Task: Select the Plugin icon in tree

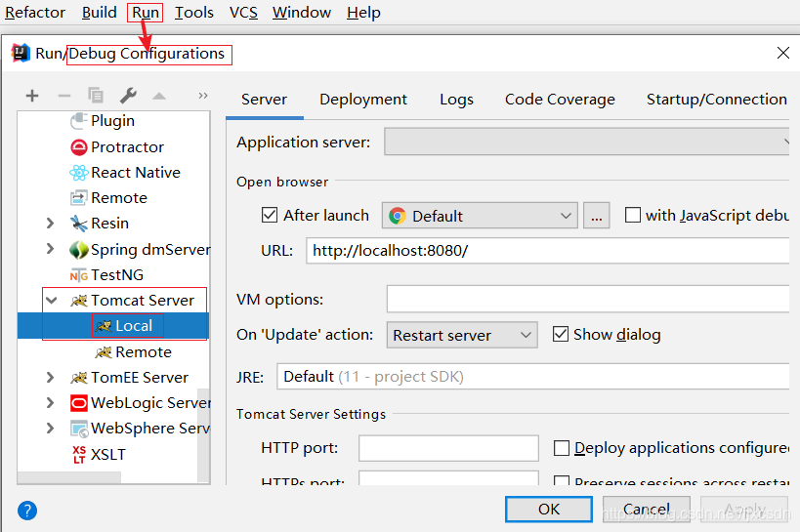Action: point(78,121)
